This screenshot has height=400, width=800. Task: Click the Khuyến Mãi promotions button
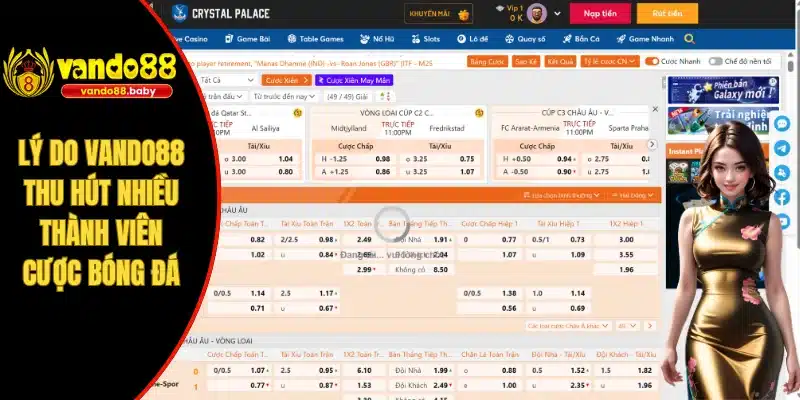point(438,14)
